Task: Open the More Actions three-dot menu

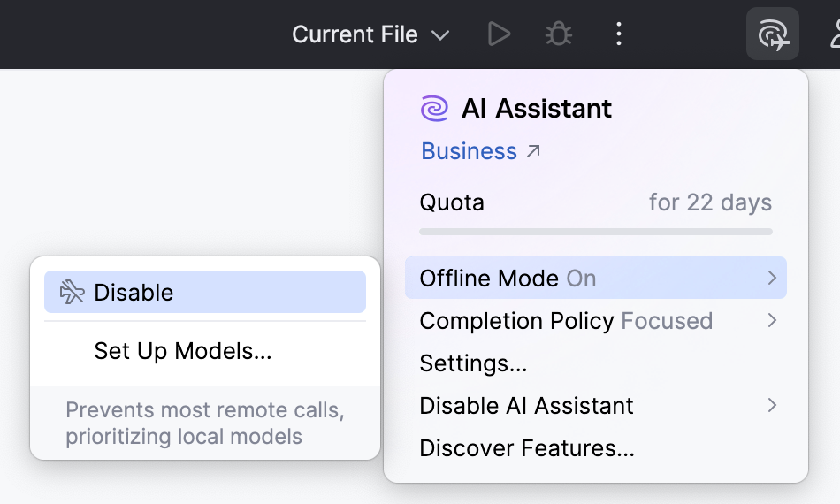Action: 619,34
